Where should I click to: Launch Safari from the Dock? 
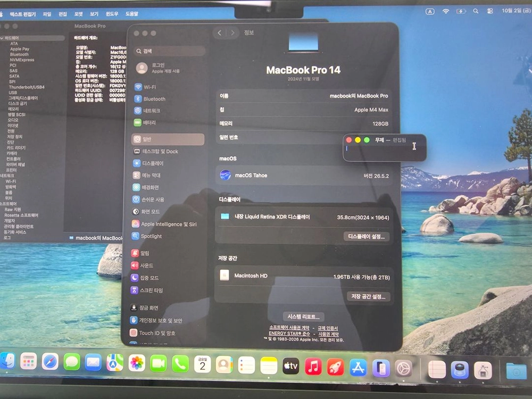point(50,362)
